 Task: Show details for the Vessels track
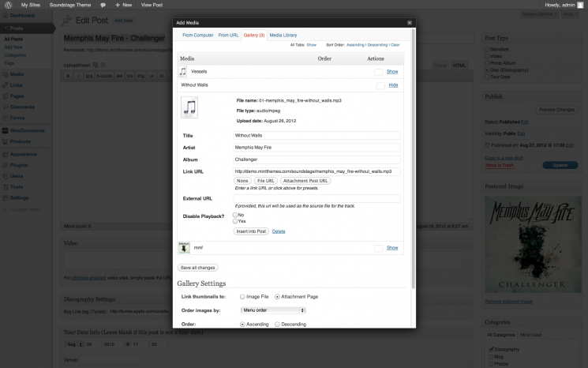(392, 72)
